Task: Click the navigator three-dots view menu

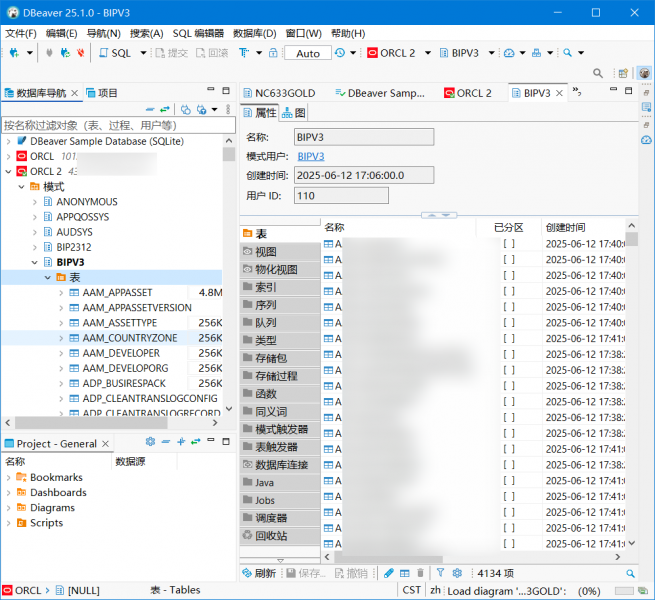Action: (228, 109)
